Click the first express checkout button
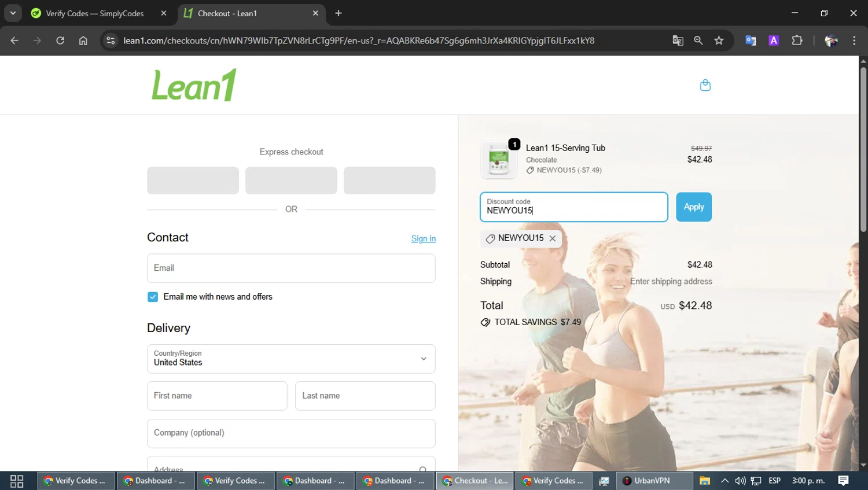The width and height of the screenshot is (868, 490). [193, 180]
